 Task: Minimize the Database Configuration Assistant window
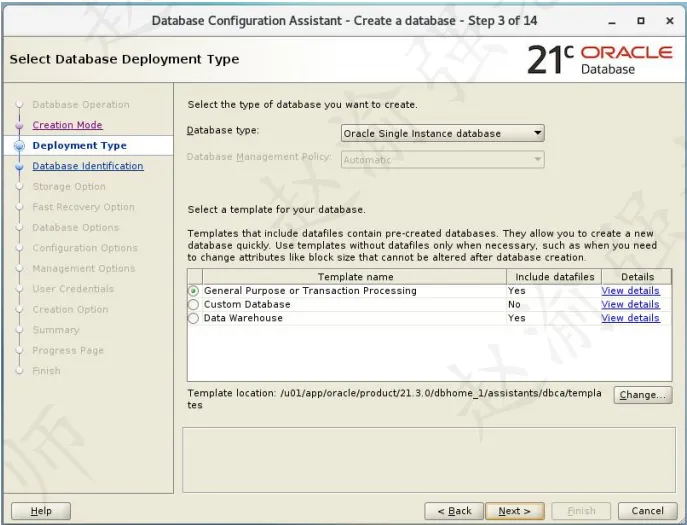(x=612, y=21)
